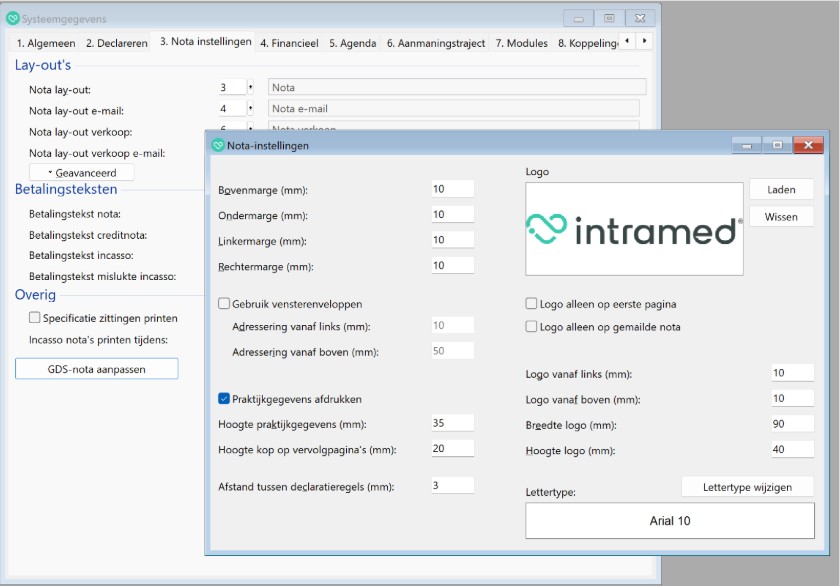Maximize the Nota-instellingen dialog

tap(777, 145)
